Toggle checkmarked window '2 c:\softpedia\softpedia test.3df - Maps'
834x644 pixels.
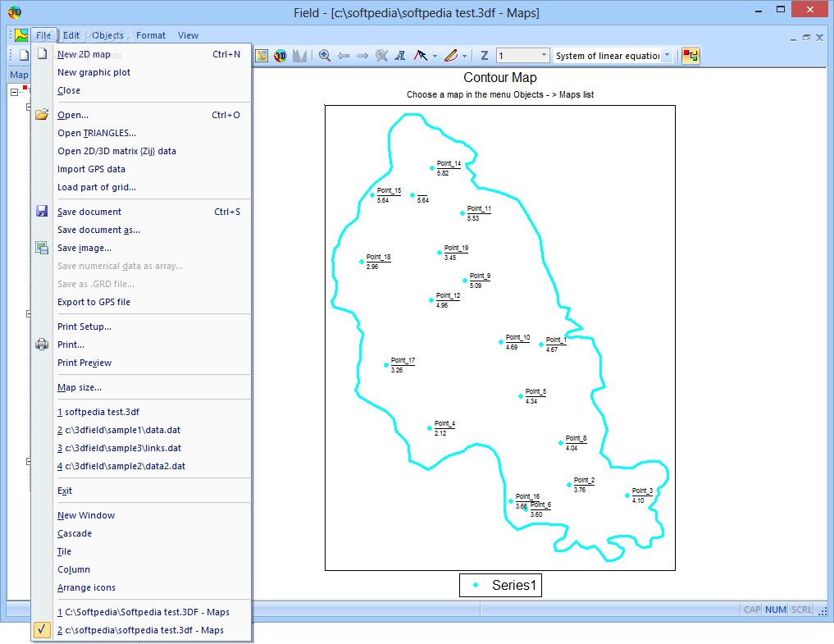point(140,630)
